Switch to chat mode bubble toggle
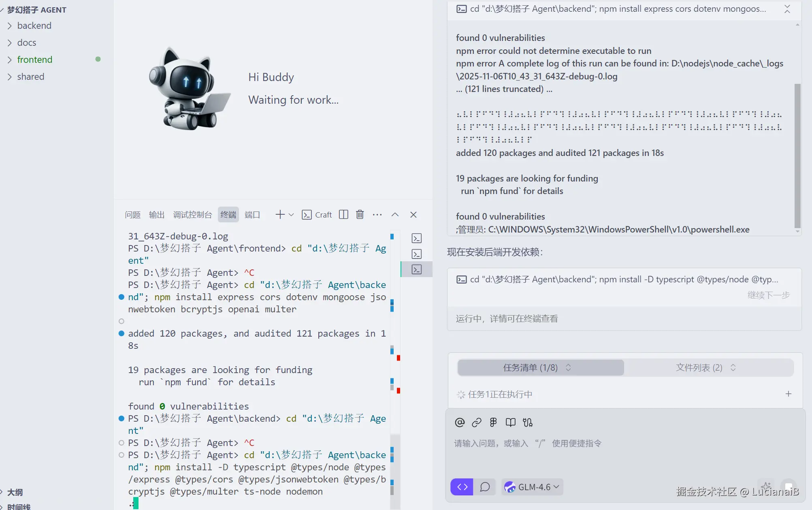This screenshot has width=812, height=510. 485,487
